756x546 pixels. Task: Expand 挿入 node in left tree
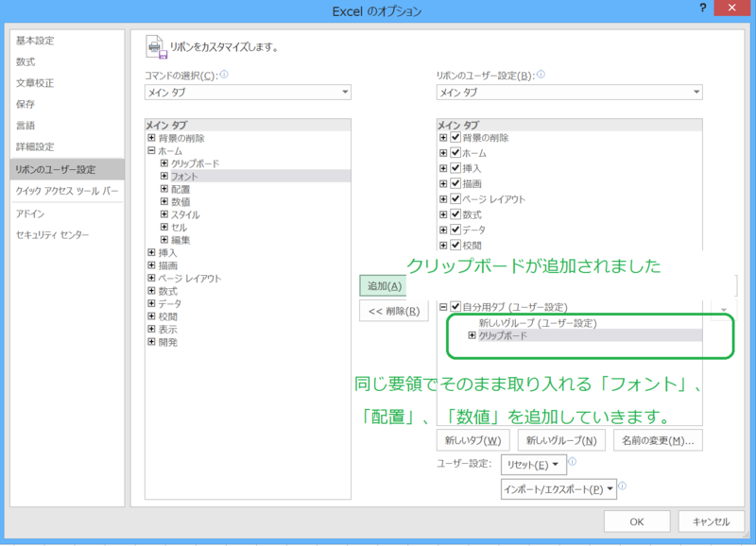(x=151, y=252)
